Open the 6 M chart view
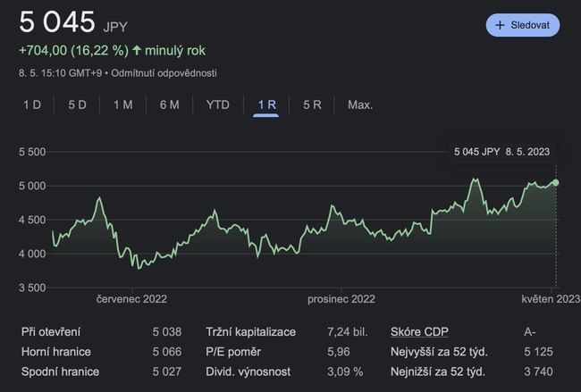581x392 pixels. [x=169, y=104]
